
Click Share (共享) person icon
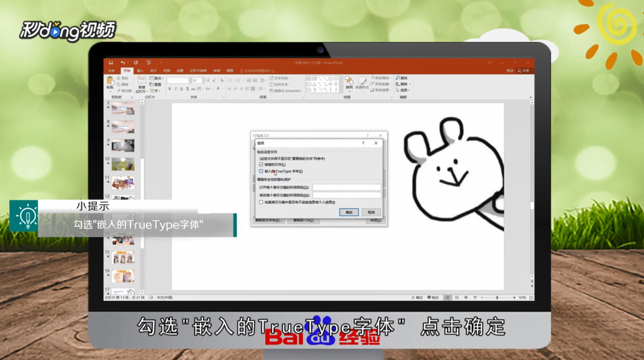(519, 71)
